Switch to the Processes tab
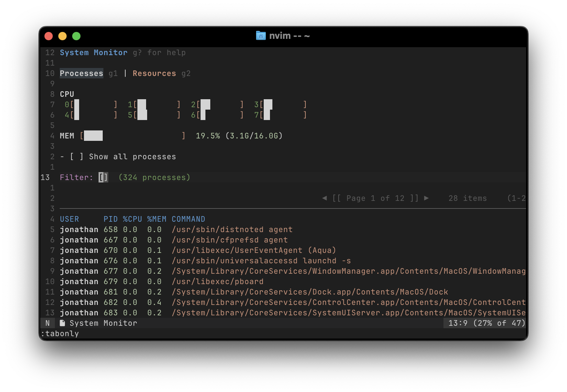 pos(82,73)
